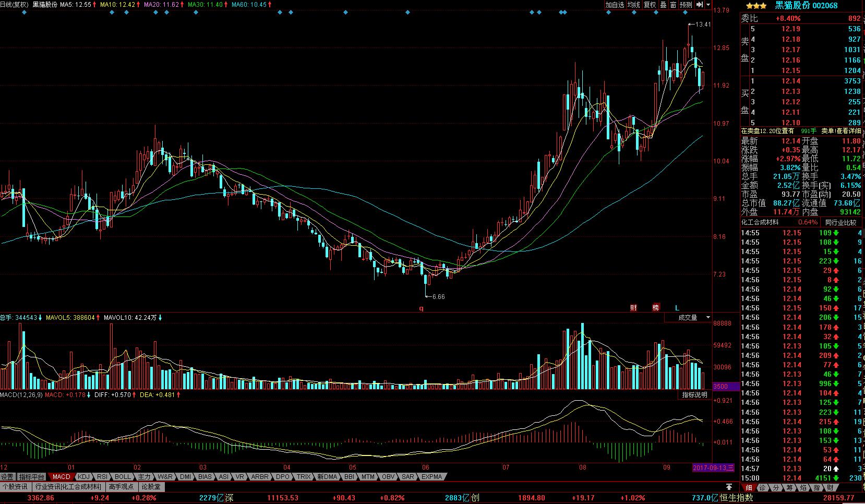The width and height of the screenshot is (865, 504).
Task: Click the scroll-to-top arrow icon near the bottom
Action: (729, 487)
